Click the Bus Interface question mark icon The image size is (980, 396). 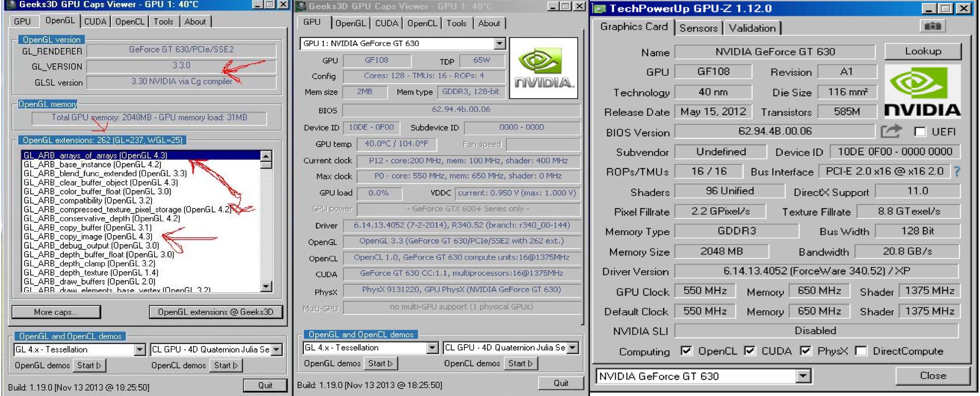(957, 172)
